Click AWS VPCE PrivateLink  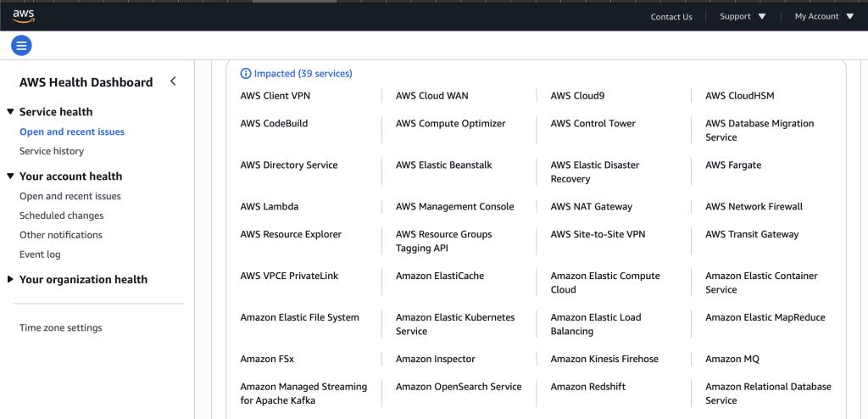tap(289, 276)
